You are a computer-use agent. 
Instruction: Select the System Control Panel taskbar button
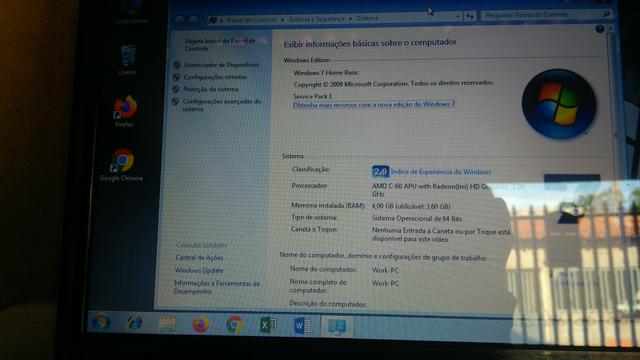[x=337, y=327]
